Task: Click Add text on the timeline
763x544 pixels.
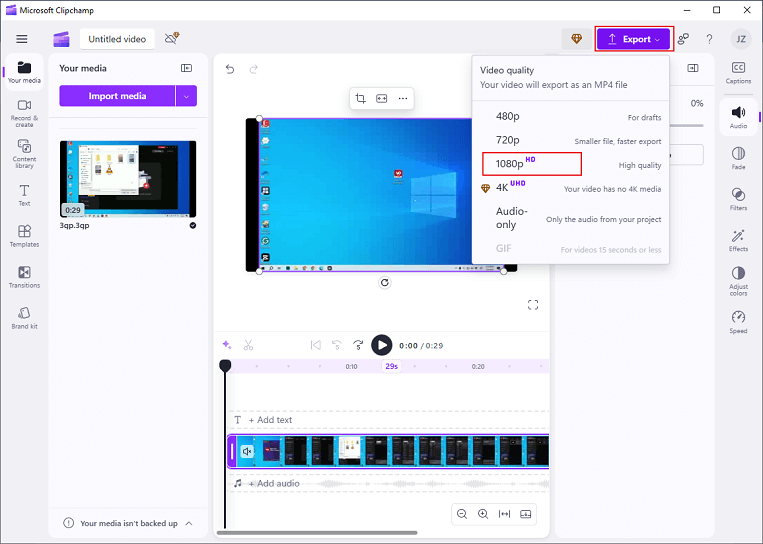Action: coord(270,420)
